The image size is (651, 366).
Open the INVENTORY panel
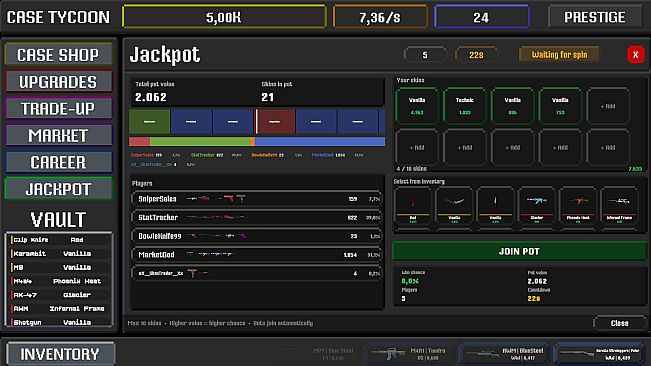[x=60, y=354]
